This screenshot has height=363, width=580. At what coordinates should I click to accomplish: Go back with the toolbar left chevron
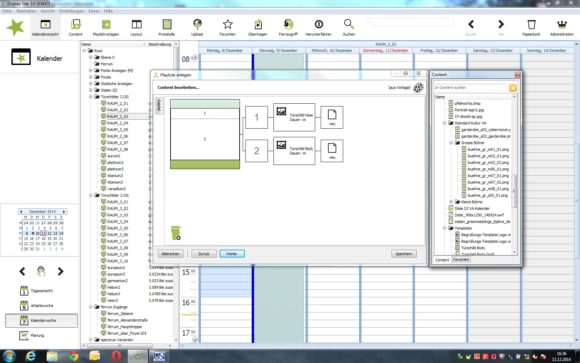click(471, 25)
